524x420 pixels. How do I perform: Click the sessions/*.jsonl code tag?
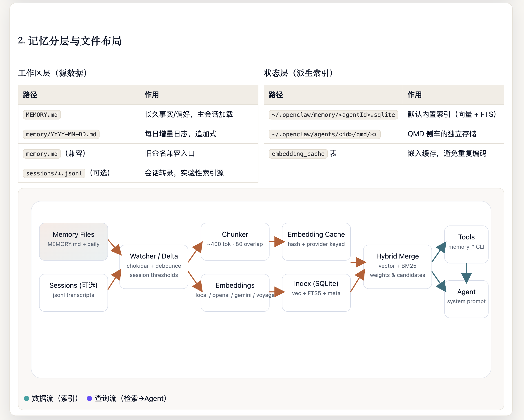click(54, 173)
